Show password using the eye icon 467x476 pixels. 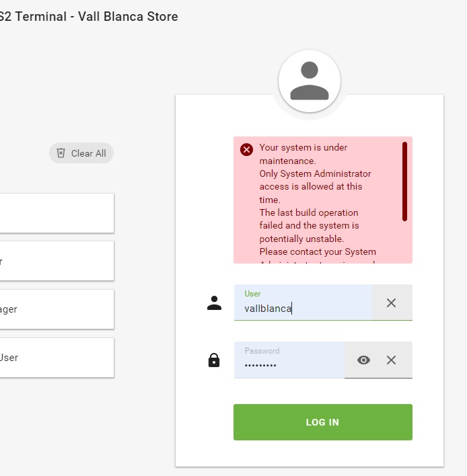(363, 360)
